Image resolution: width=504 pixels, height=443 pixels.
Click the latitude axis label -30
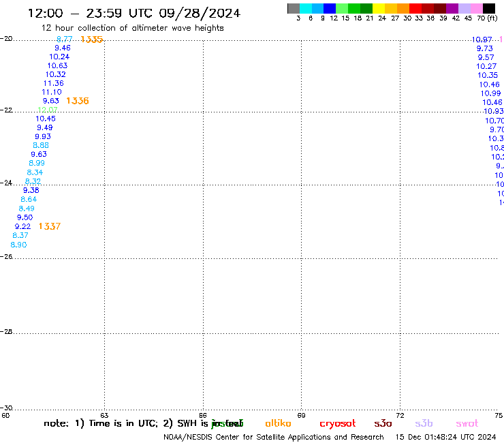pyautogui.click(x=6, y=408)
